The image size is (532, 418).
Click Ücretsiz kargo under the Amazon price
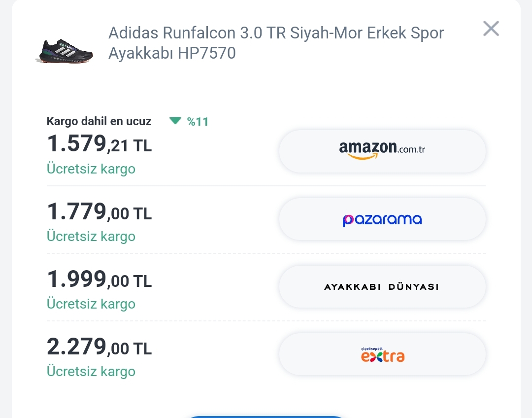91,169
